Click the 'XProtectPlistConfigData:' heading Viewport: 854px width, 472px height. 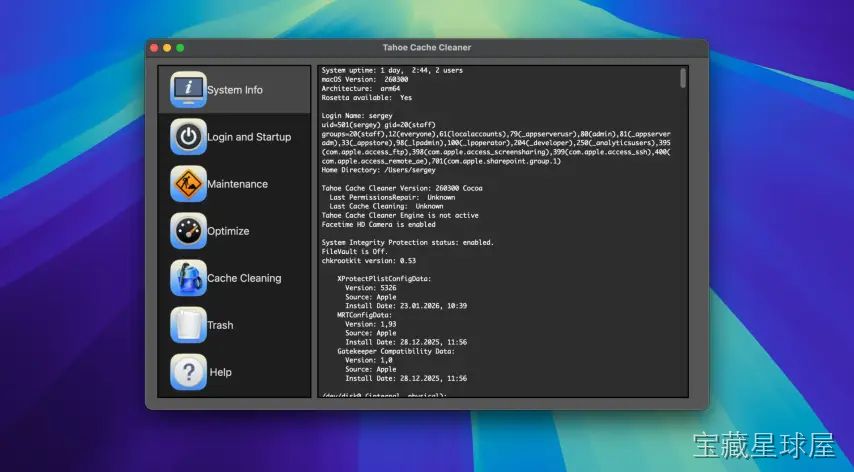[x=384, y=279]
